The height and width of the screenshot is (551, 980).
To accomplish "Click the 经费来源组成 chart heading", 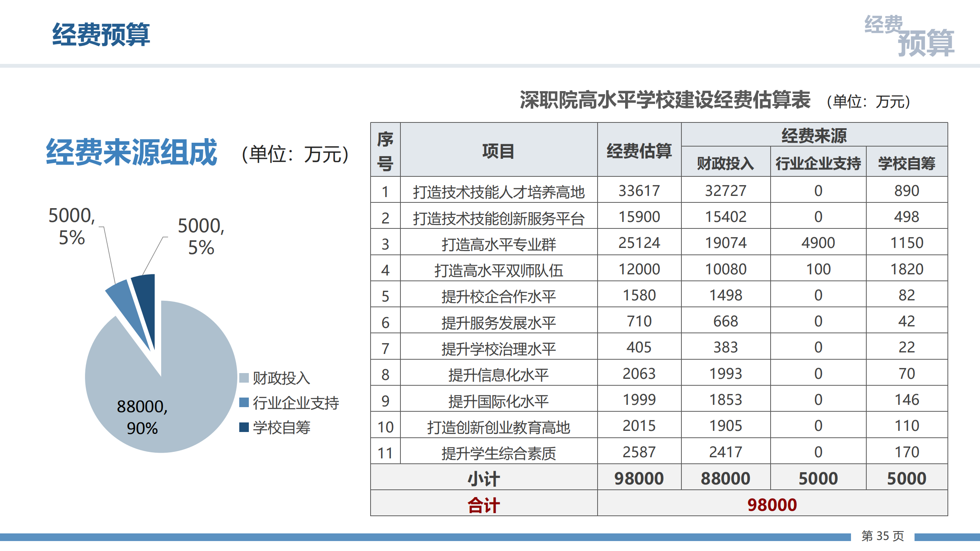I will 132,152.
